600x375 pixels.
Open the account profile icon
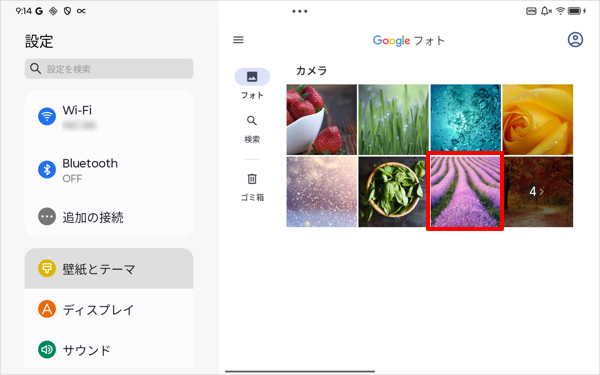(x=575, y=40)
